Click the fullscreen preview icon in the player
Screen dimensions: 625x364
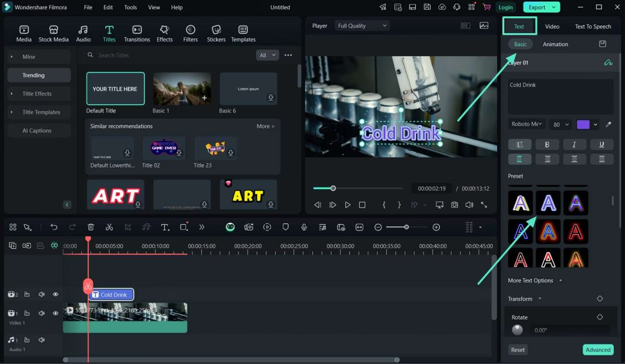484,205
